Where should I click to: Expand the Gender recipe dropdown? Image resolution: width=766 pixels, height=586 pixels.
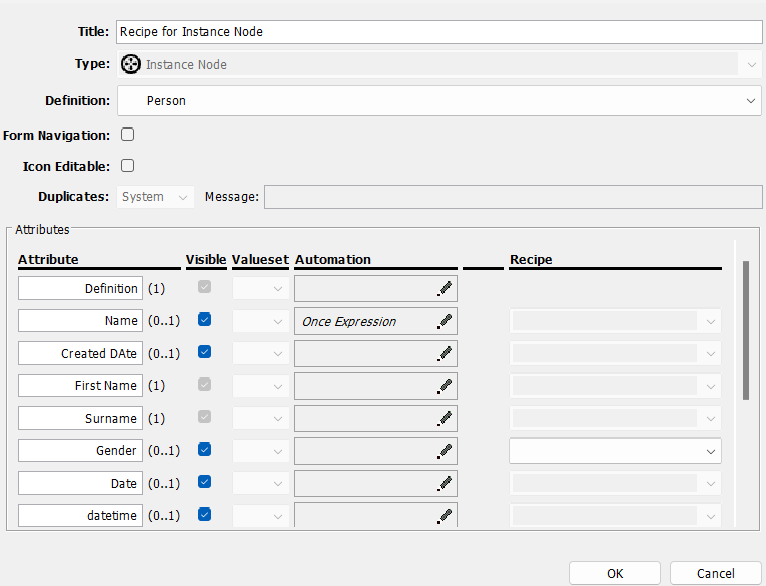tap(615, 451)
